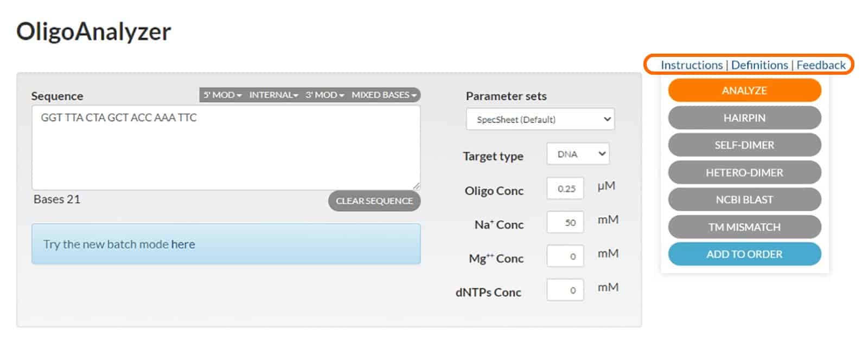Screen dimensions: 868x337
Task: Open the Instructions link
Action: pos(691,65)
